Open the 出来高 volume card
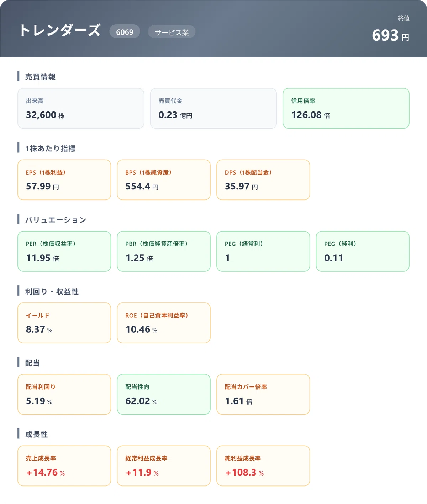Screen dimensions: 427x504 [81, 108]
